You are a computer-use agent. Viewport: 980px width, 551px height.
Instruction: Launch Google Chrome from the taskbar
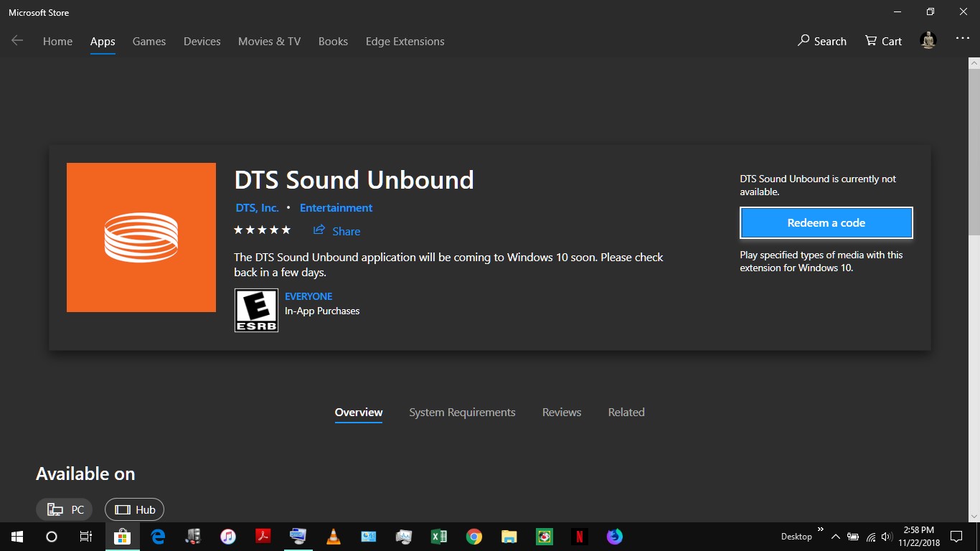pos(474,537)
